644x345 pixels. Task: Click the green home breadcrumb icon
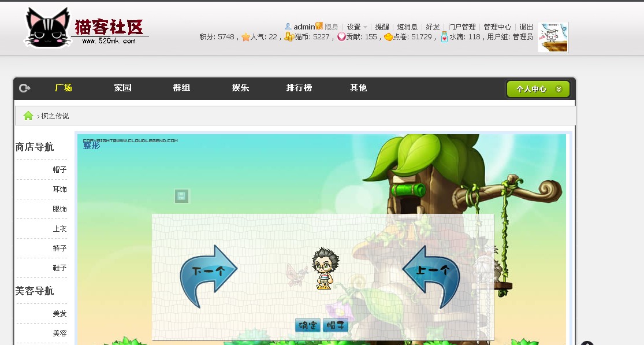(x=27, y=115)
